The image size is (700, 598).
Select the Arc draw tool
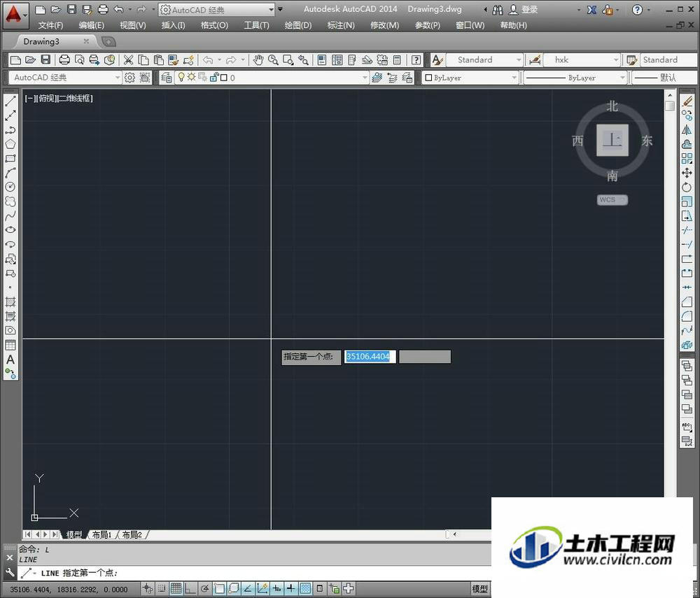pos(10,173)
